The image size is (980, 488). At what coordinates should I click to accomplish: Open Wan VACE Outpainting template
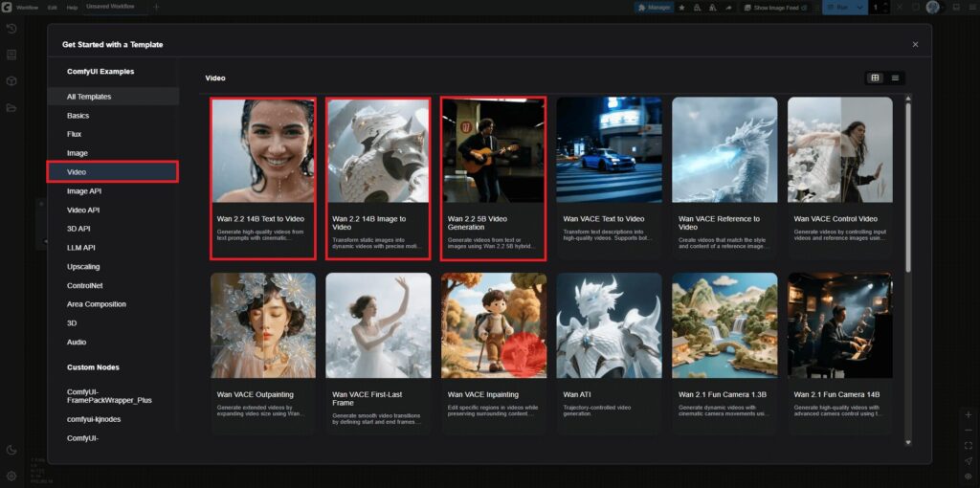pyautogui.click(x=263, y=354)
